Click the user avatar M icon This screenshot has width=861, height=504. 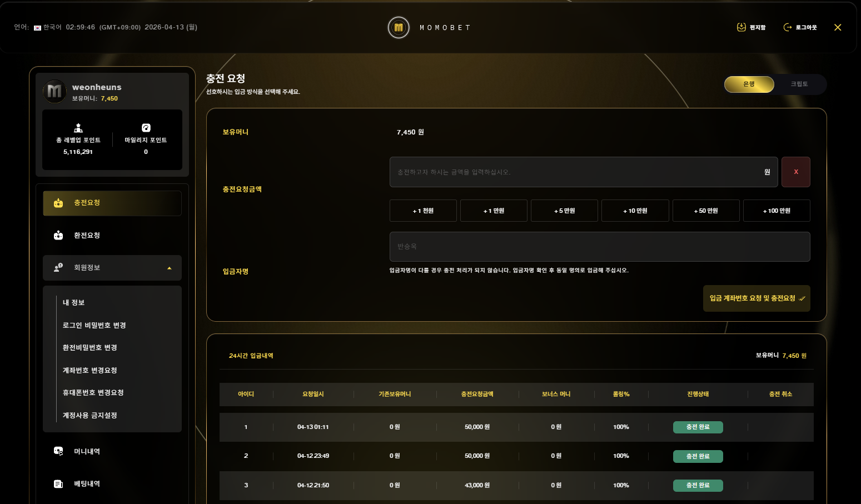coord(54,91)
